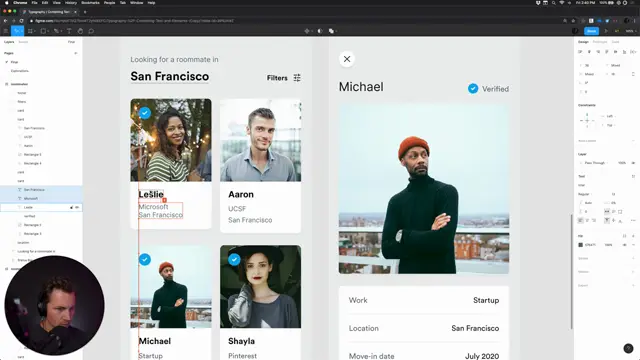Click Shayla's verified checkmark badge
Screen dimensions: 640x360
(x=234, y=260)
